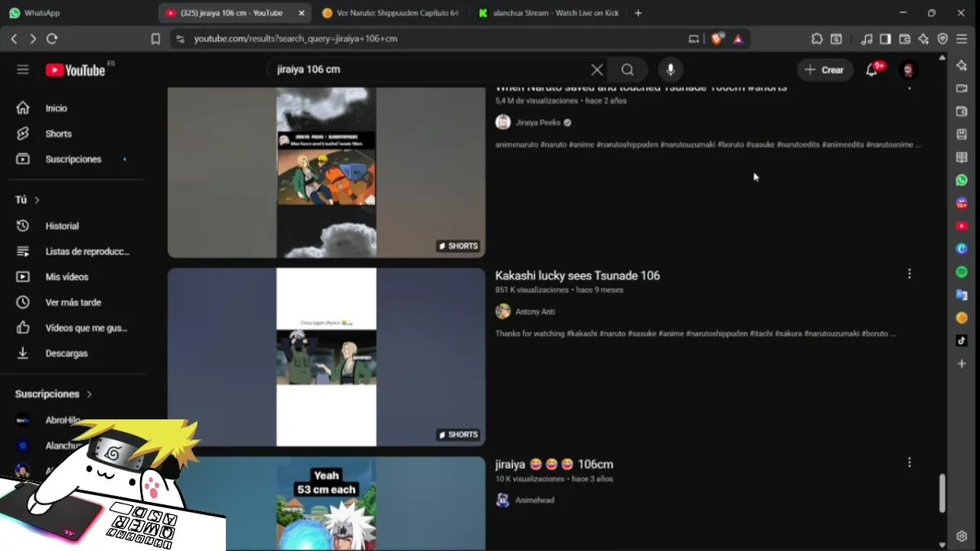Go forward to the next page
This screenshot has width=980, height=551.
(32, 38)
